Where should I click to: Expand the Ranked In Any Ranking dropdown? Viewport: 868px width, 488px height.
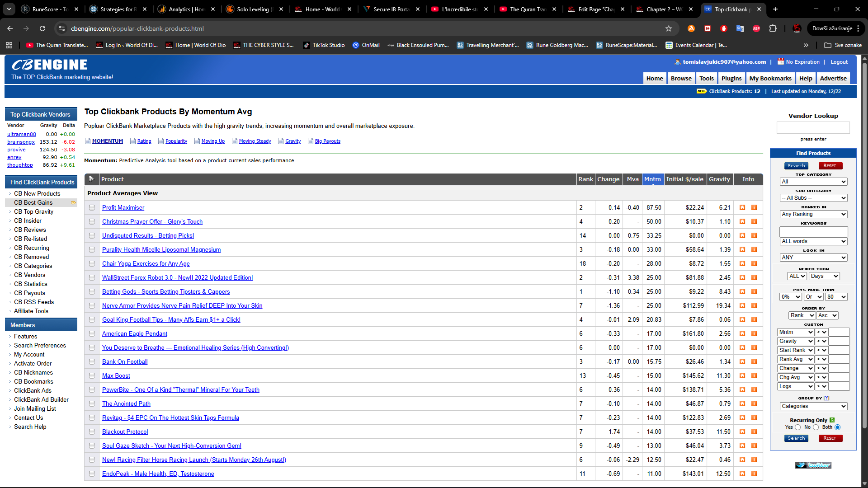813,214
